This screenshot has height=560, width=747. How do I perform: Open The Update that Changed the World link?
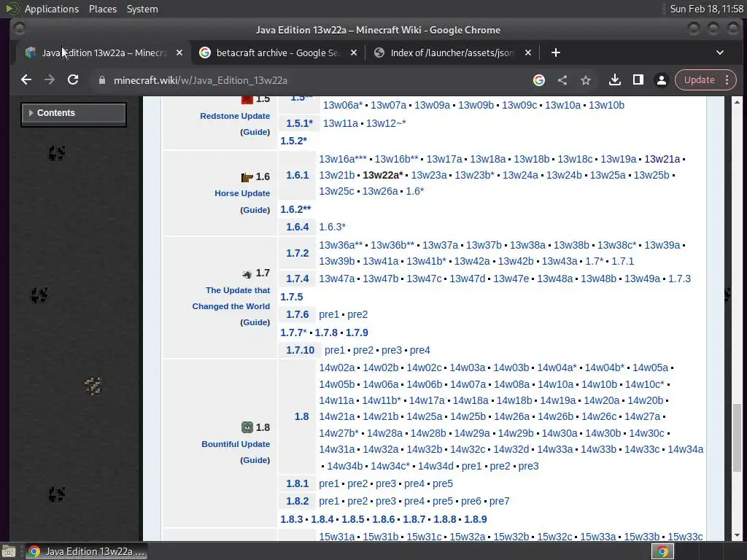(x=231, y=298)
